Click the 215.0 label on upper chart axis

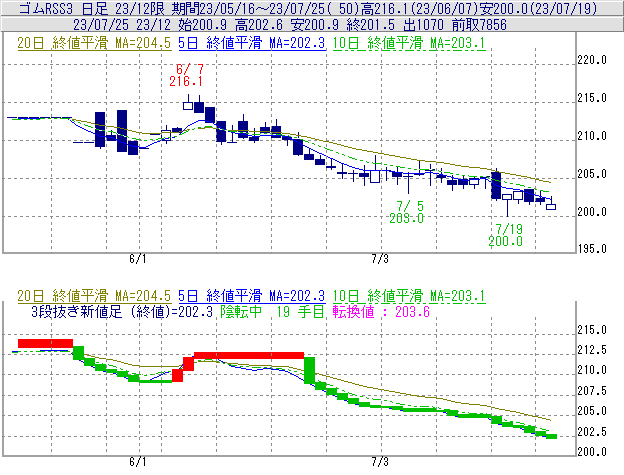pos(592,98)
